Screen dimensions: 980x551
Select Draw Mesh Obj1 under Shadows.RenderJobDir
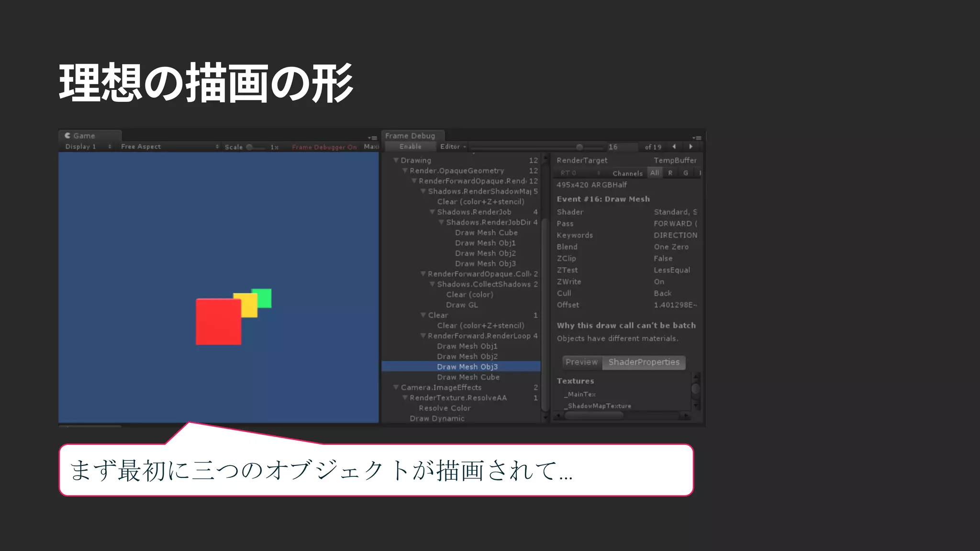pyautogui.click(x=485, y=243)
